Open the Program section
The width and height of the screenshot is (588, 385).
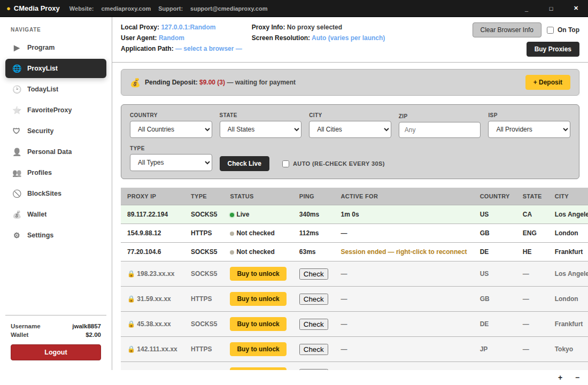coord(56,48)
